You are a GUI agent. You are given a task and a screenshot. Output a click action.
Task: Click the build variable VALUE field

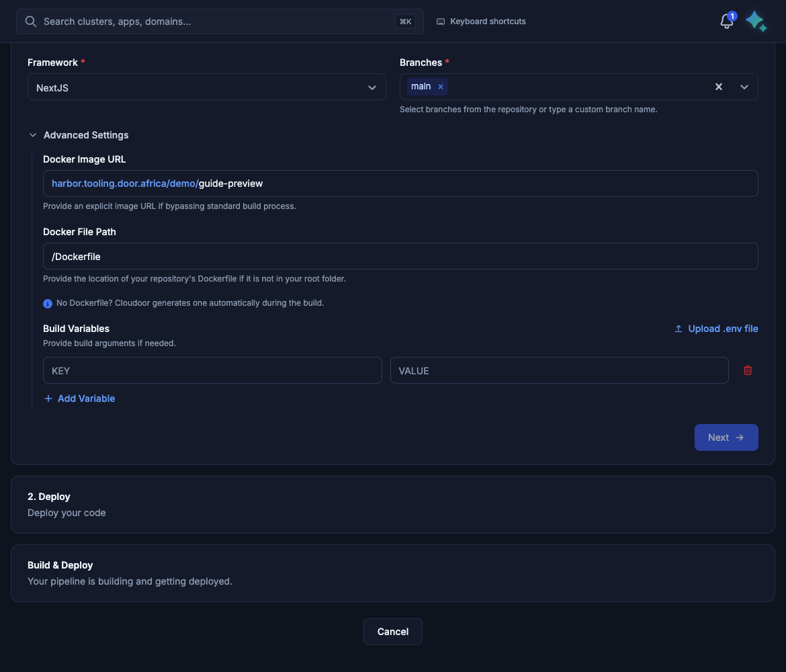pos(560,370)
